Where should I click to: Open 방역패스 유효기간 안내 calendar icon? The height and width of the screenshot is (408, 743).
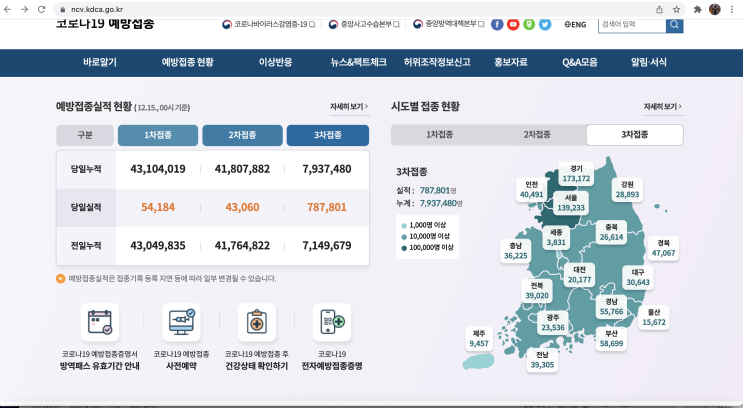pos(100,322)
